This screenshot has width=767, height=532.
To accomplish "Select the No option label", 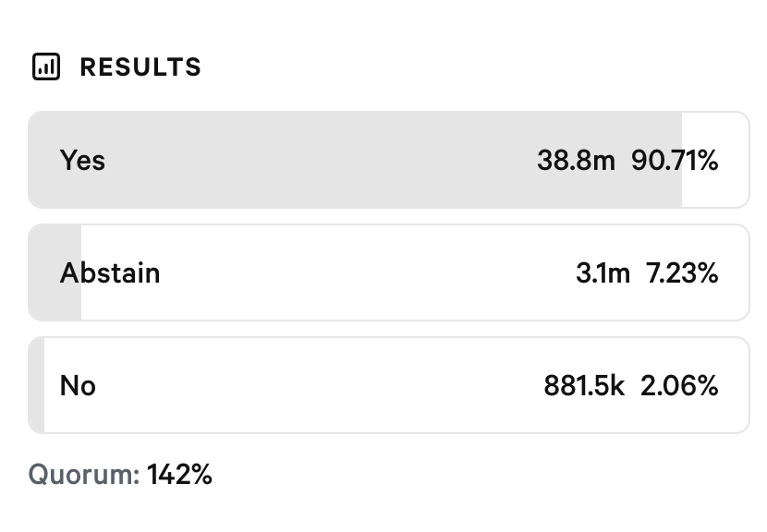I will click(78, 385).
